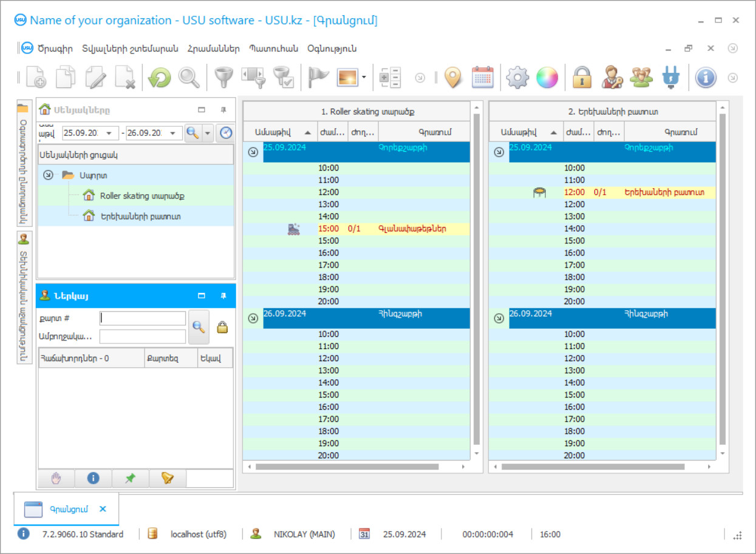The image size is (756, 554).
Task: Open the Տվյալների շտեմարան menu
Action: (130, 49)
